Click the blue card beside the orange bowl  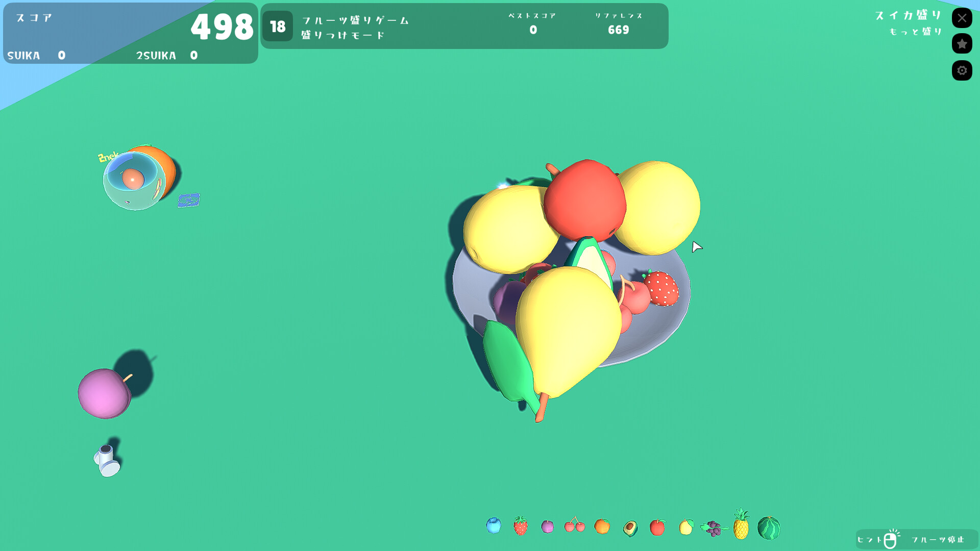(188, 199)
